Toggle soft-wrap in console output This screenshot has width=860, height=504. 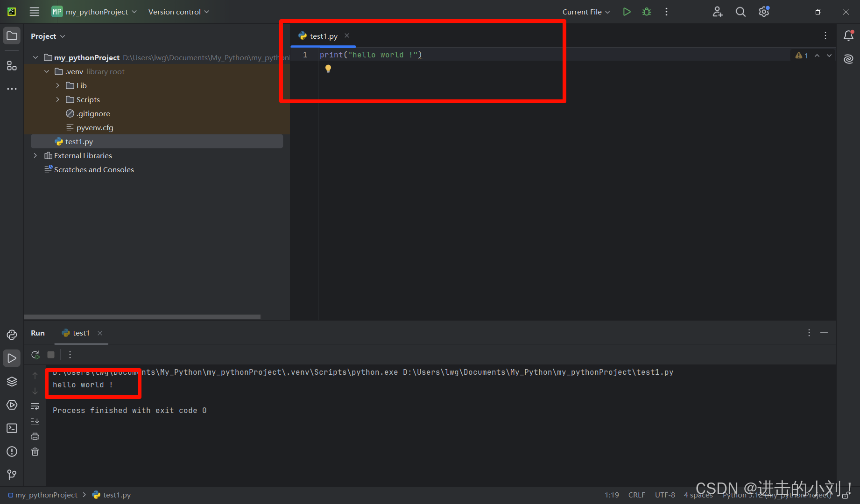[x=35, y=406]
